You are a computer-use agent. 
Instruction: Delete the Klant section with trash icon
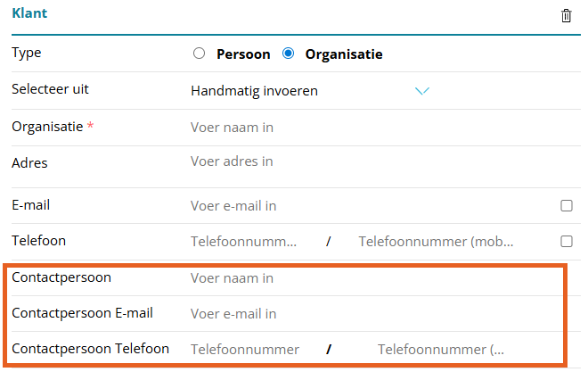coord(566,16)
